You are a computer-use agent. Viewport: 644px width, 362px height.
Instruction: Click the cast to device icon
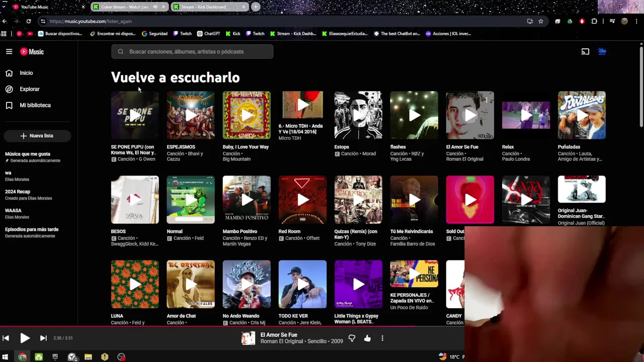pos(585,51)
